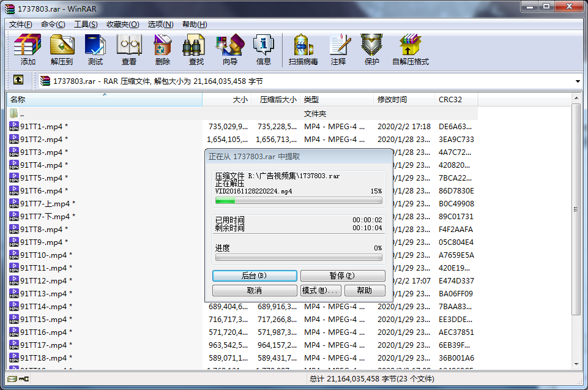
Task: Click the scrollbar up arrow
Action: 576,99
